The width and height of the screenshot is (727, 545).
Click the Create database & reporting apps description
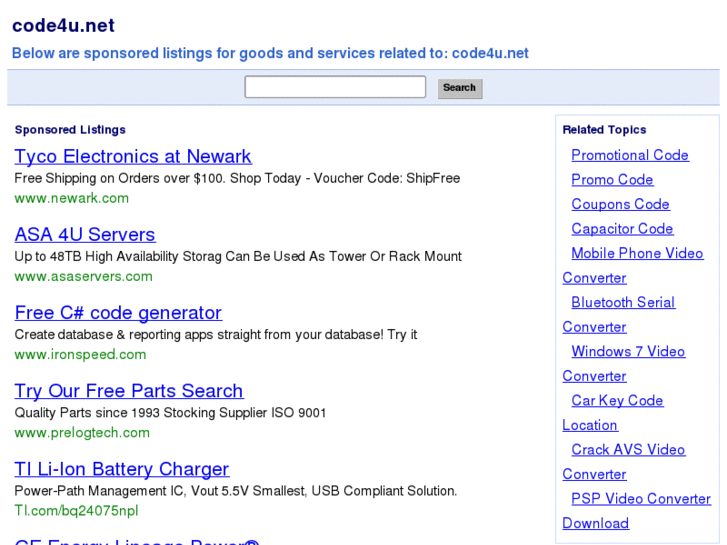coord(216,334)
